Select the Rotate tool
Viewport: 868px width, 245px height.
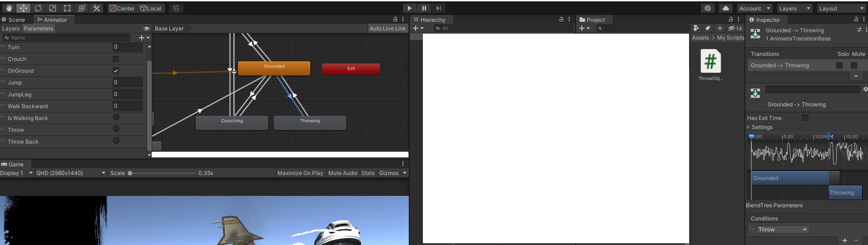click(38, 8)
